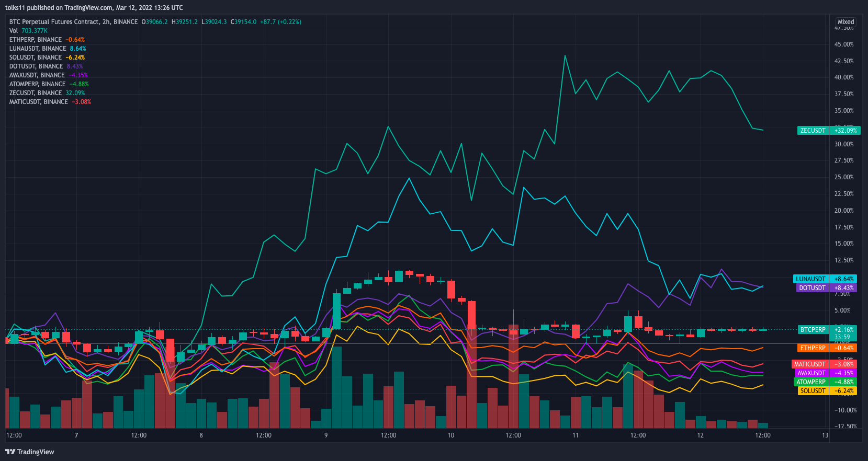This screenshot has height=461, width=868.
Task: Click the C39154.0 close price value
Action: click(244, 22)
